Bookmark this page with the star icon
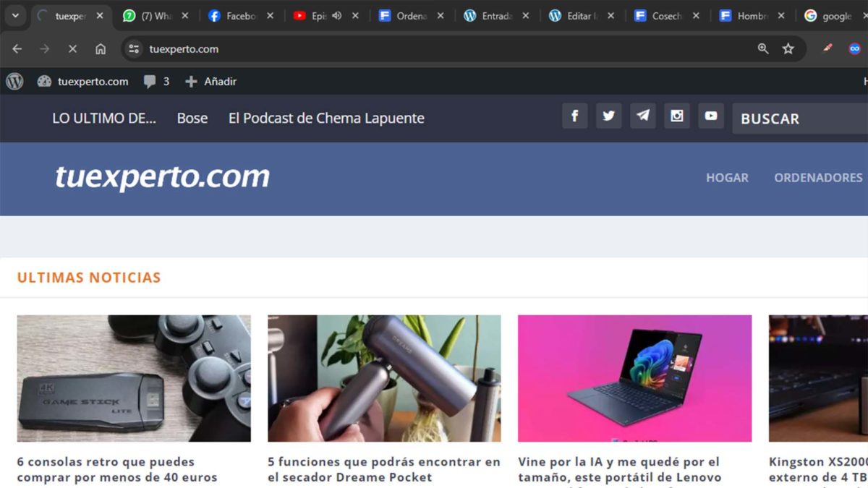Viewport: 868px width, 488px height. [788, 48]
